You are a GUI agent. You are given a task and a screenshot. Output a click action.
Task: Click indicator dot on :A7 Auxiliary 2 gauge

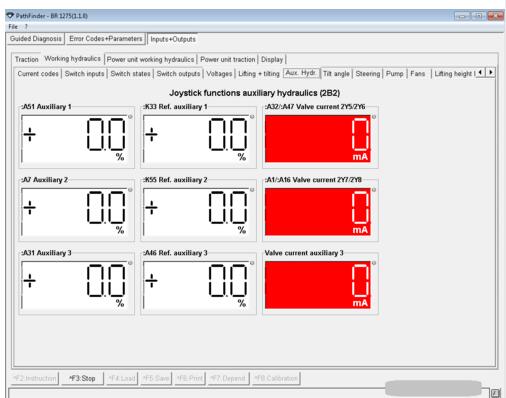click(x=130, y=190)
